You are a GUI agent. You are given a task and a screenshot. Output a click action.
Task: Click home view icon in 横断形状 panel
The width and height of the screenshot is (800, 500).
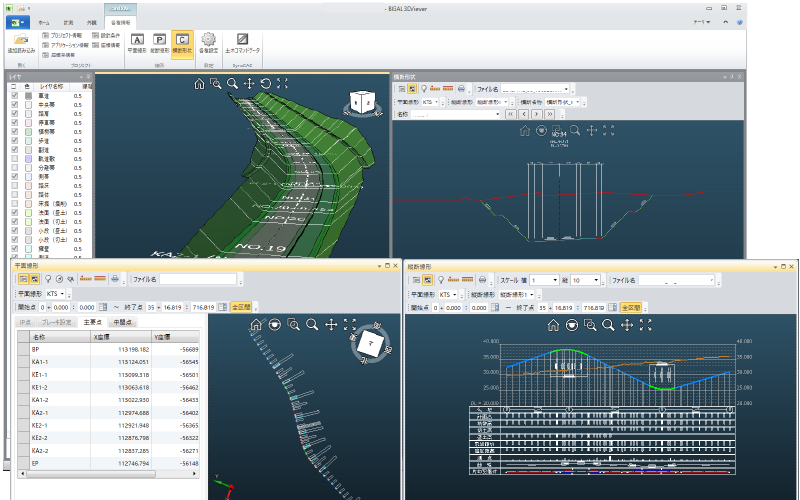click(x=524, y=131)
